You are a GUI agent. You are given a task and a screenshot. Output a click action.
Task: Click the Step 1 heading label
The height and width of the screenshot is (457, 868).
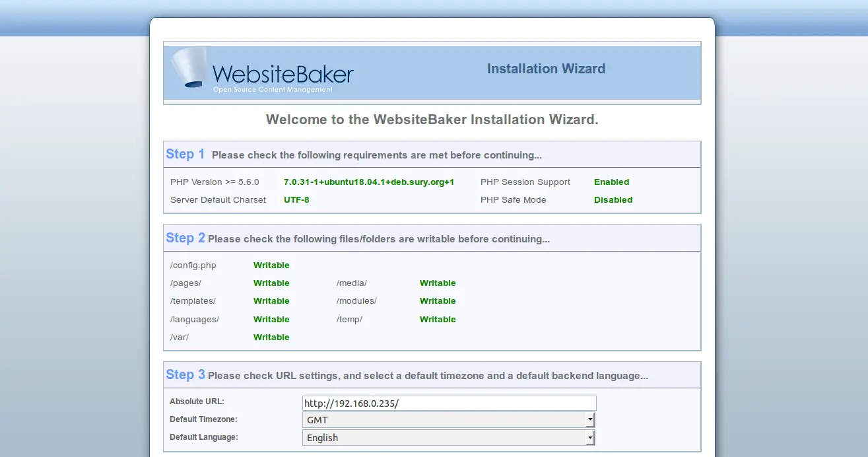(185, 154)
